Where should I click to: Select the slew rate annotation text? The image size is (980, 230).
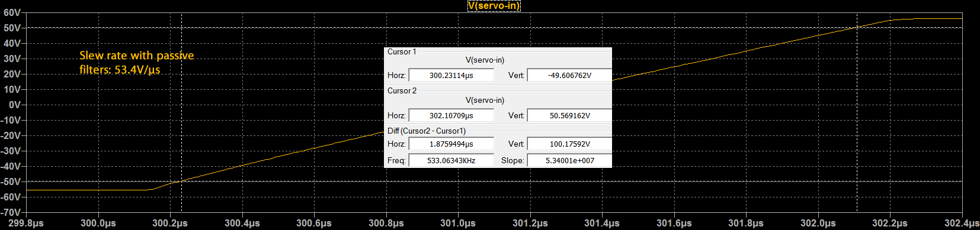(x=137, y=62)
